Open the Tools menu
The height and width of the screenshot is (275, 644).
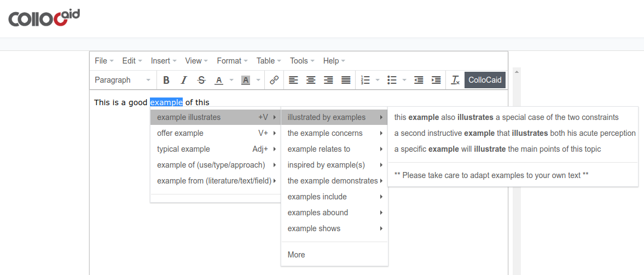pos(302,61)
